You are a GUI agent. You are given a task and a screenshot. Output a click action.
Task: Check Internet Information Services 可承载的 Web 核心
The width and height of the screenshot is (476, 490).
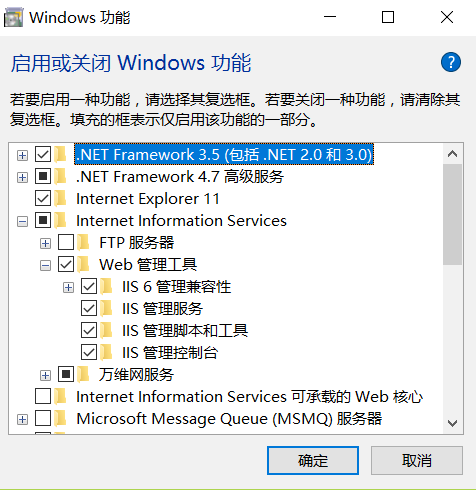pyautogui.click(x=43, y=397)
